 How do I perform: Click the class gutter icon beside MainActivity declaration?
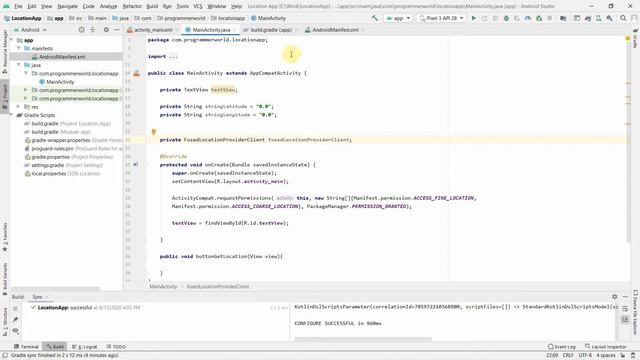[137, 73]
